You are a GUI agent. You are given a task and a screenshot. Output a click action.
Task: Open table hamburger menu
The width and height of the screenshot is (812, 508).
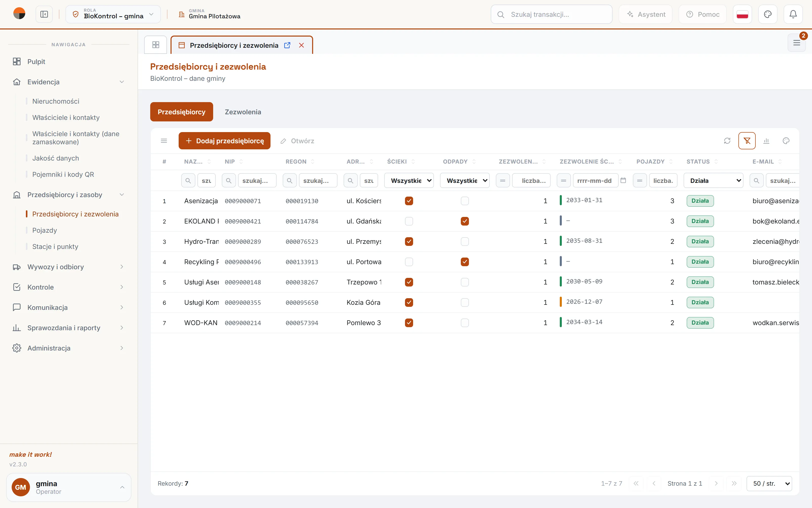[164, 141]
